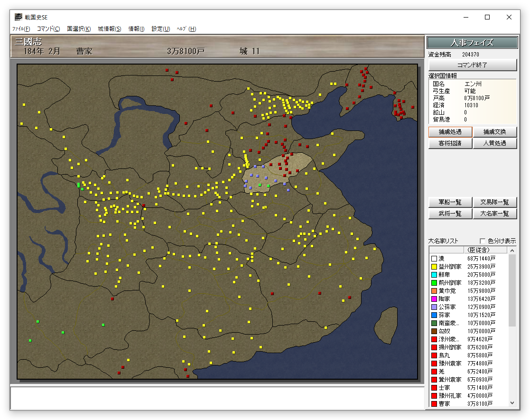Click the 戦国史SE castle icon in title bar
Viewport: 530px width, 420px height.
[18, 17]
